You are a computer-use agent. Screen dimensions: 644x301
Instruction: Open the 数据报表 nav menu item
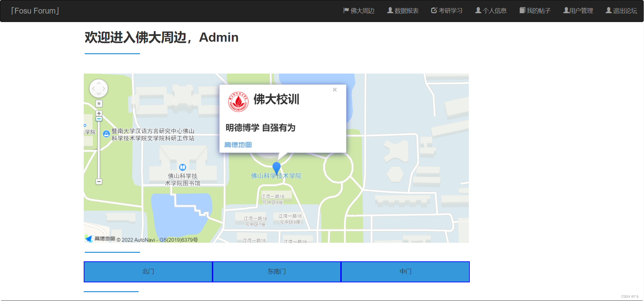click(x=403, y=11)
